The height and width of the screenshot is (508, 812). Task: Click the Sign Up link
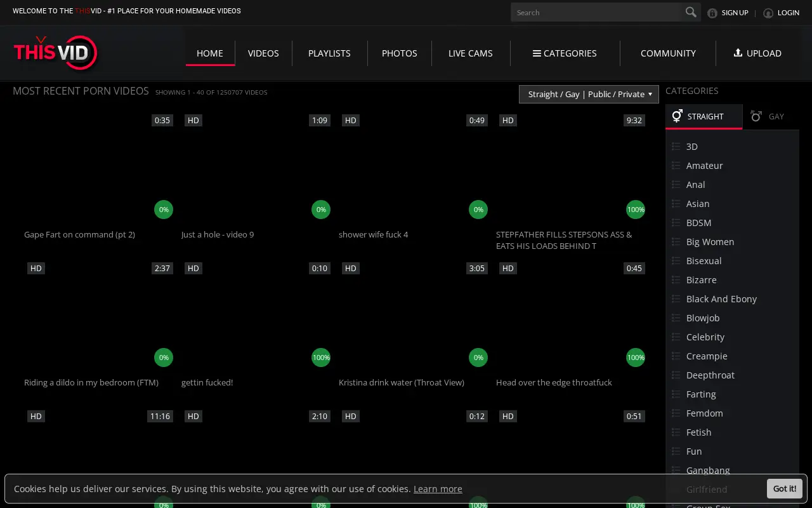pos(735,13)
